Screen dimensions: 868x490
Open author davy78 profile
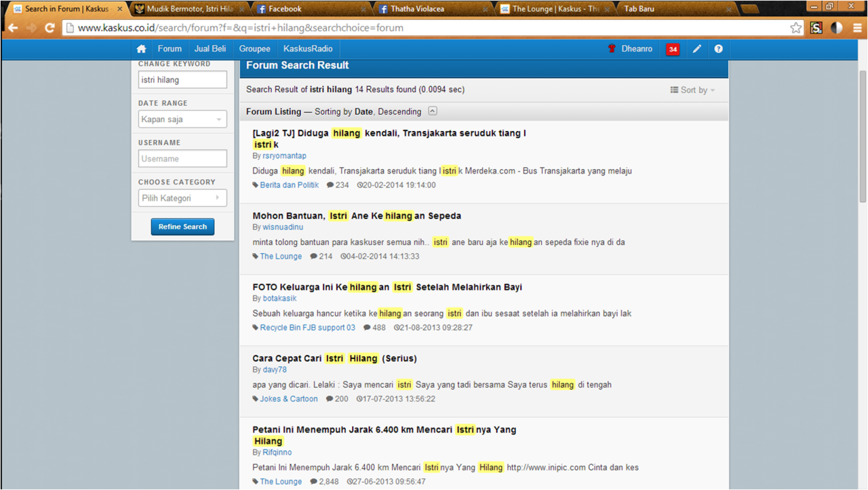(275, 370)
